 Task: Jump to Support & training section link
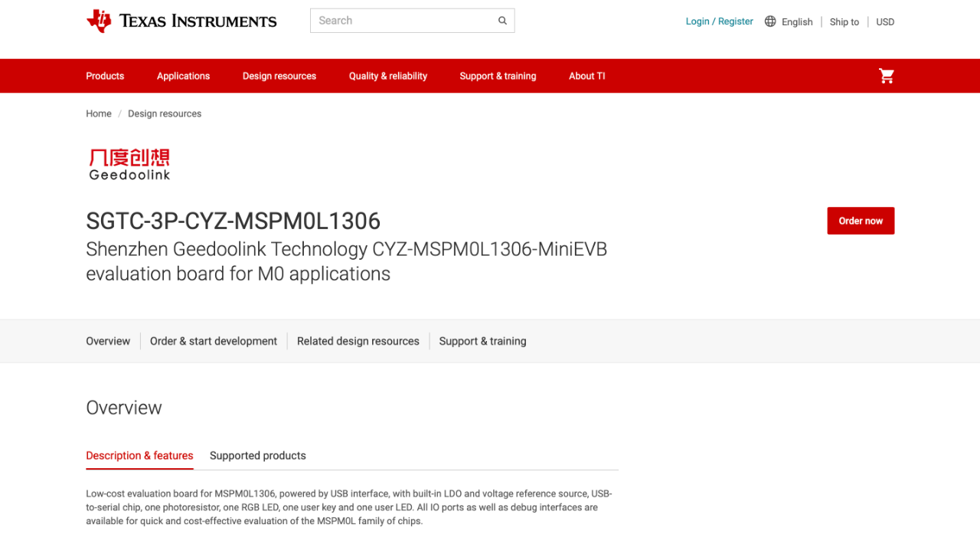pos(482,341)
